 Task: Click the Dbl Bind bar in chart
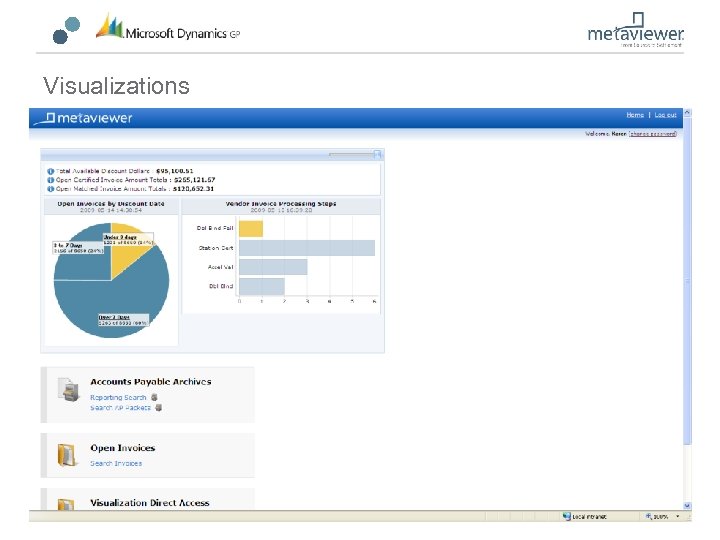(262, 287)
